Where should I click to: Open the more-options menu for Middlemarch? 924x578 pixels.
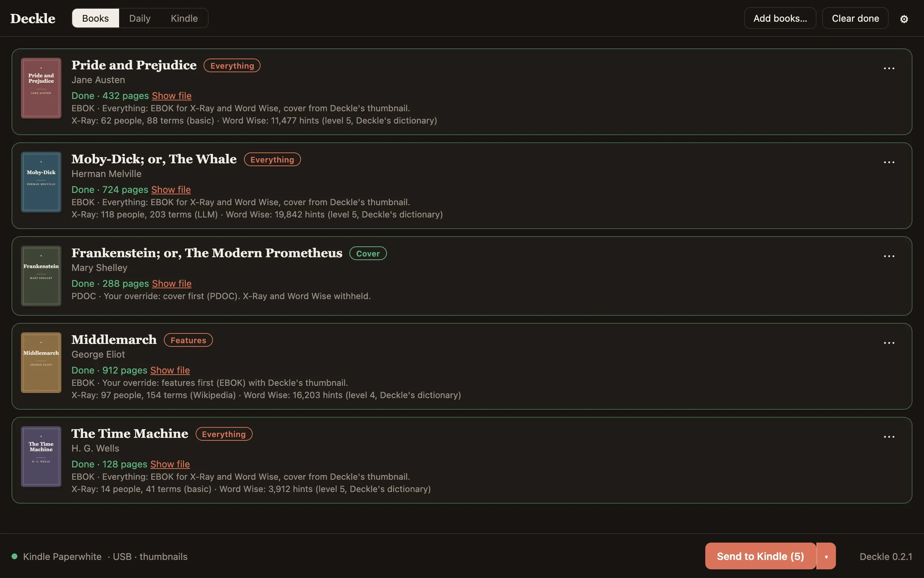[889, 343]
